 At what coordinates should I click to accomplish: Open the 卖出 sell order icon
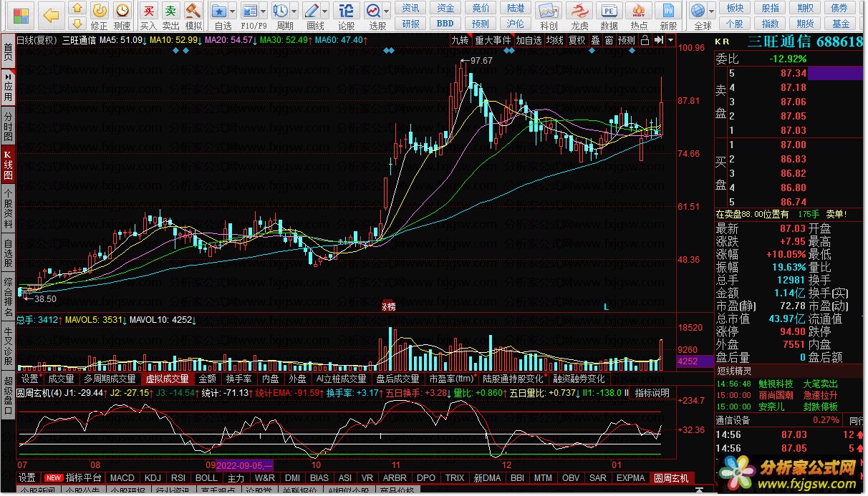coord(170,15)
